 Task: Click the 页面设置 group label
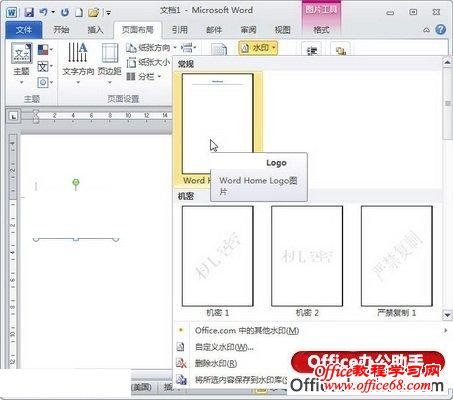[123, 99]
